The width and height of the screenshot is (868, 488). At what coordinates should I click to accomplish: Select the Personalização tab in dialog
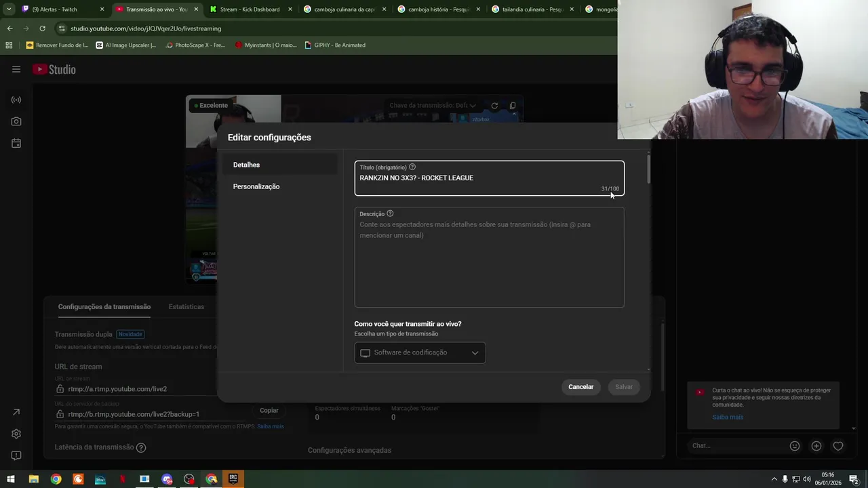(279, 186)
